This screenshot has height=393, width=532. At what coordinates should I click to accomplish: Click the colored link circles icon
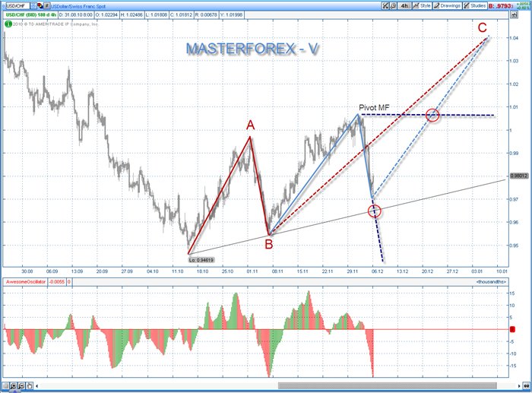pos(40,6)
